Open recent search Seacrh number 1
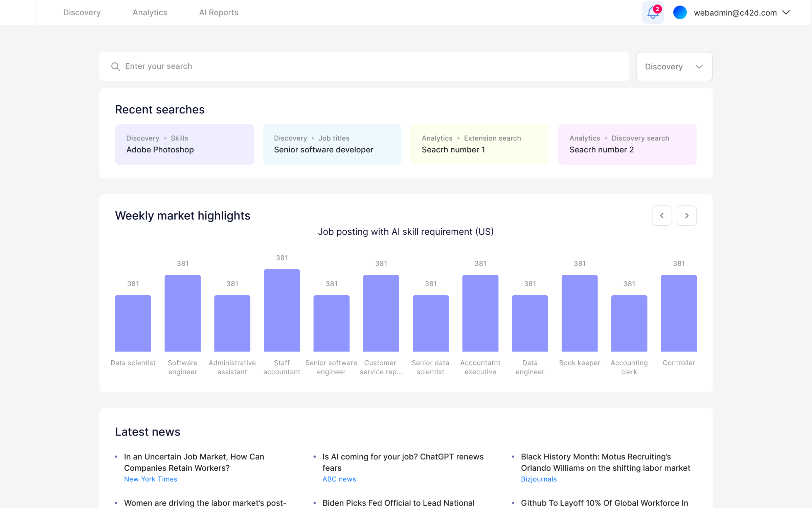 point(480,144)
